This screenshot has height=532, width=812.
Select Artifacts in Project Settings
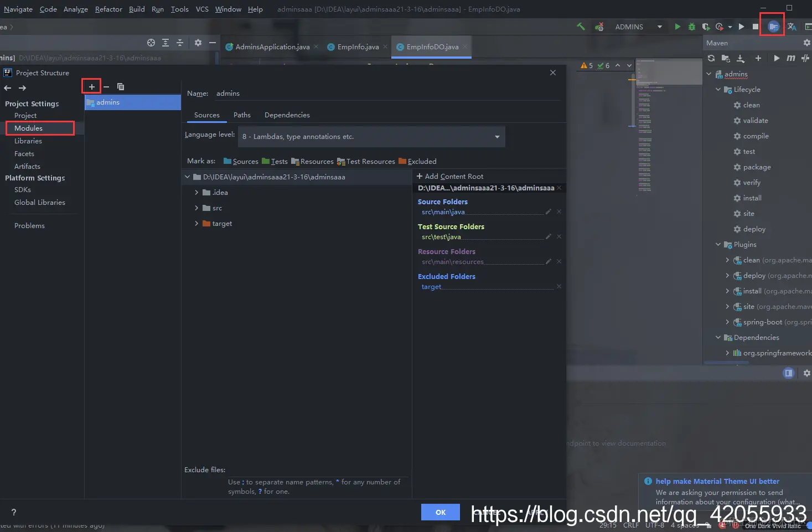(27, 167)
